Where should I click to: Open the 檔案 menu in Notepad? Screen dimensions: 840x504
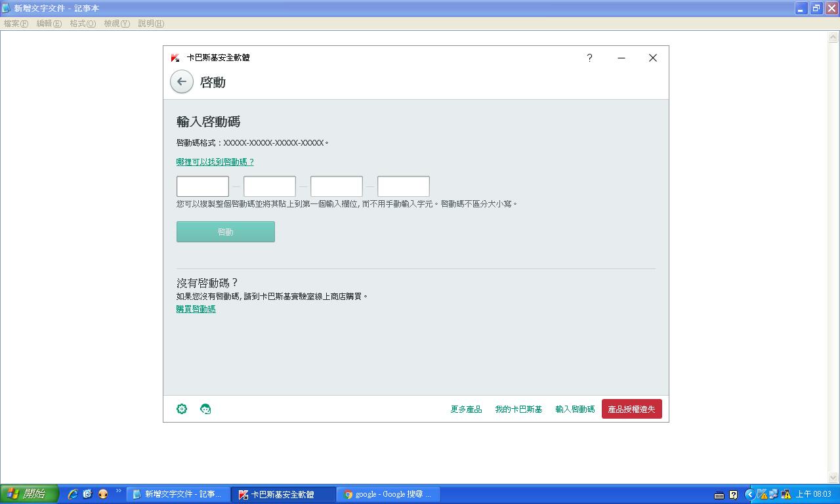16,24
